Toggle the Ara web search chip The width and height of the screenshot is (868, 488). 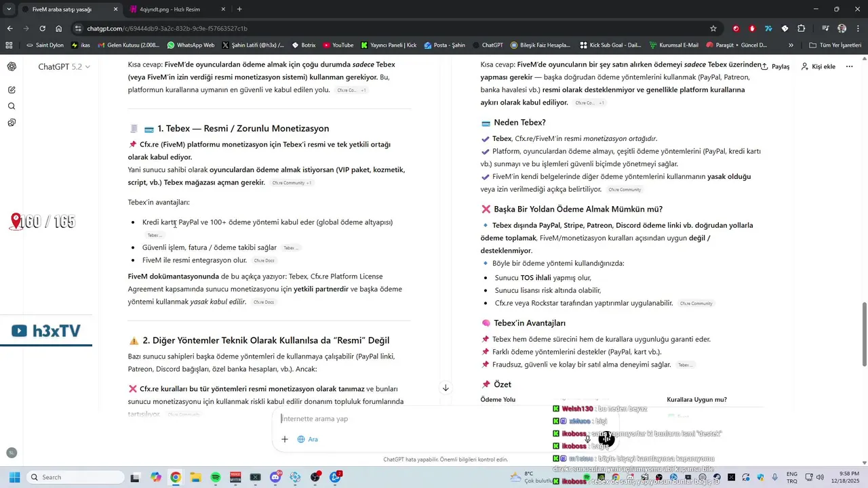click(307, 439)
